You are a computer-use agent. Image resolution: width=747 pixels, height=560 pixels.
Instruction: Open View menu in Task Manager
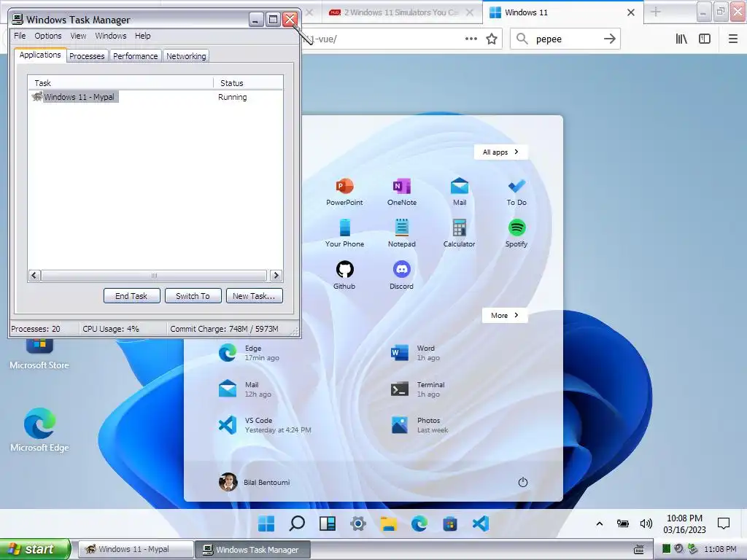(x=78, y=36)
